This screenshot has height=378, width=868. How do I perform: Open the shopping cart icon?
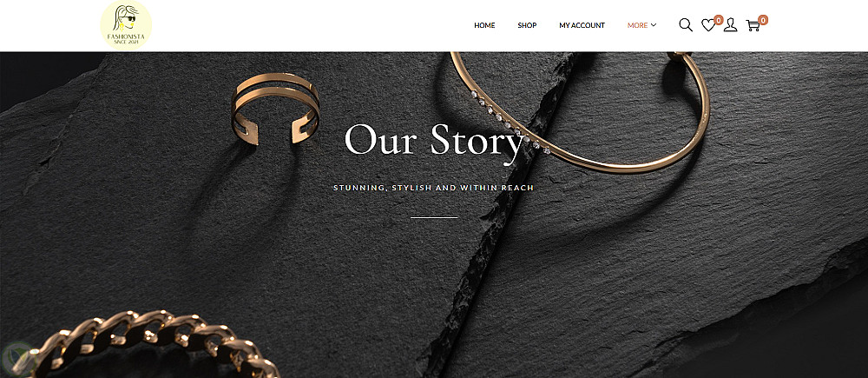(x=753, y=25)
